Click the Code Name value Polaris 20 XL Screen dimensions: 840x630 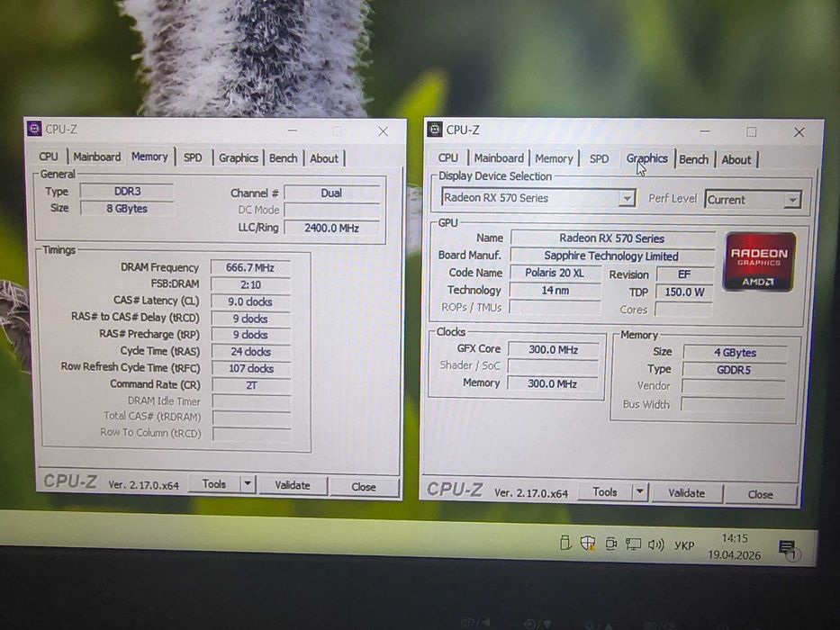point(555,274)
